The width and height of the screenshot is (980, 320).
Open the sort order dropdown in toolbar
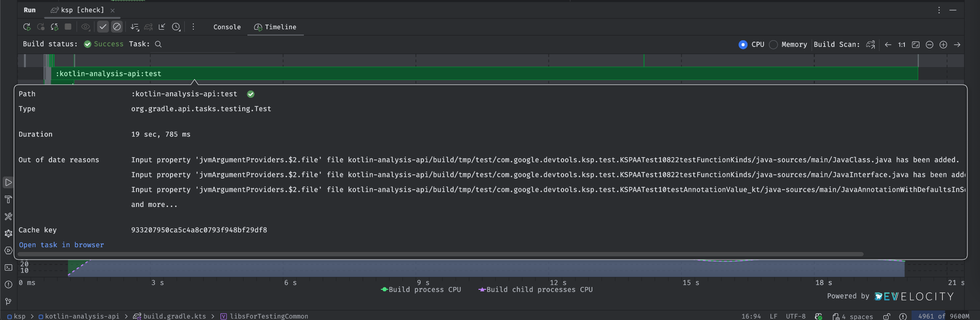click(134, 27)
